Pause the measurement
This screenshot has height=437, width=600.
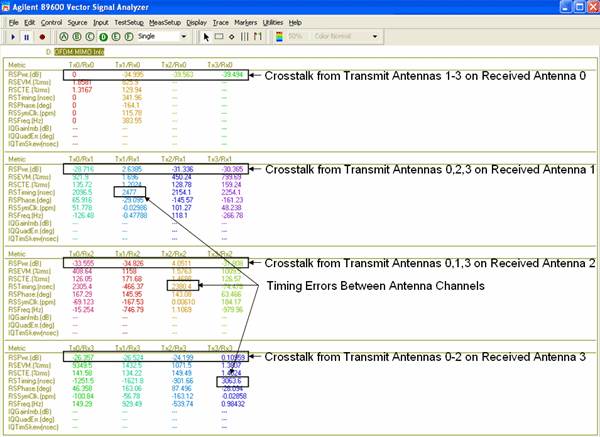click(24, 36)
